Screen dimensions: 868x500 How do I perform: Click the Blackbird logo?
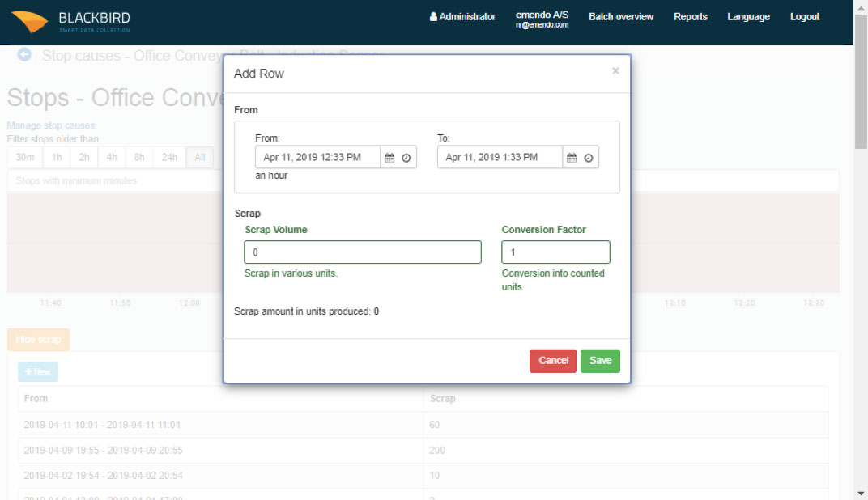70,22
